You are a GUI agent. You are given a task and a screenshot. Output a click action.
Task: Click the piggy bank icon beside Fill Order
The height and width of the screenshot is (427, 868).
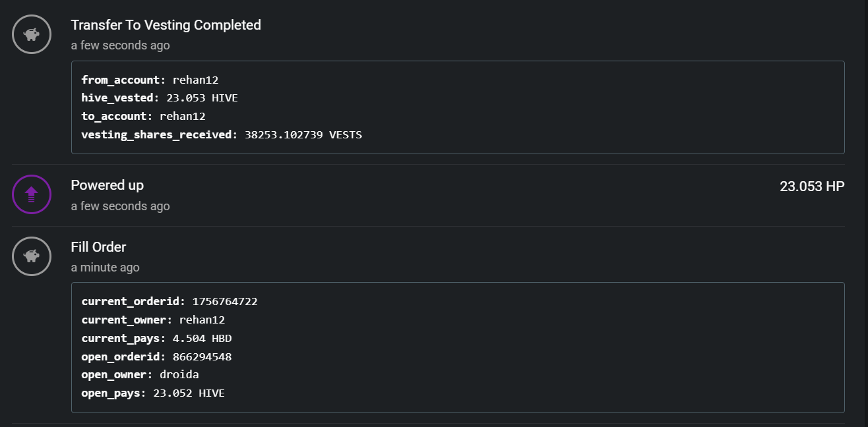point(32,256)
